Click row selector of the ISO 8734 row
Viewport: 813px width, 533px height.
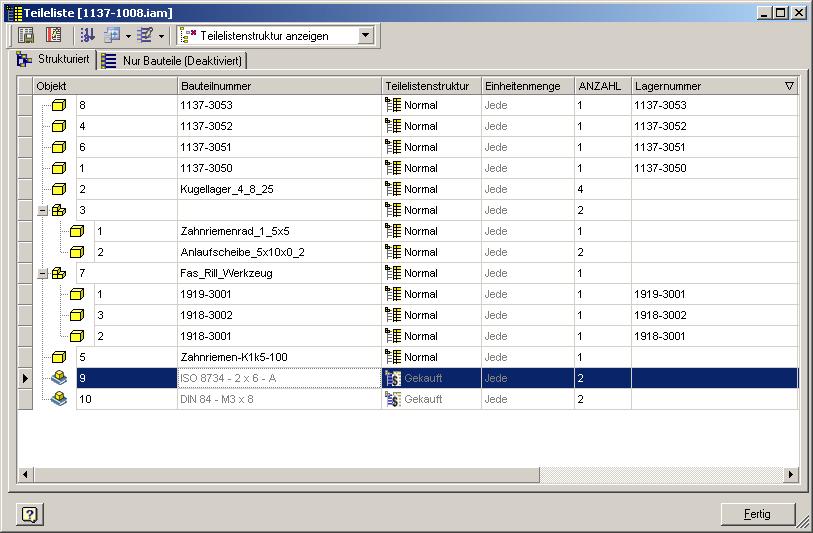25,378
